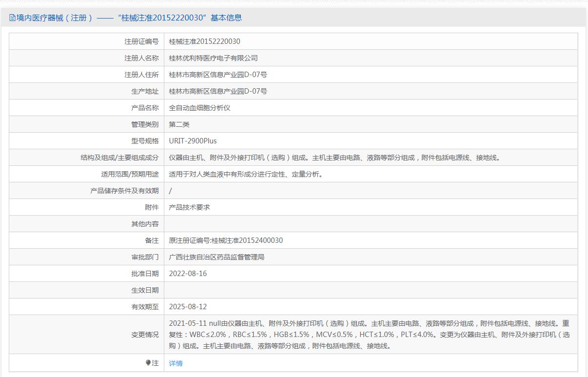Click approval date 2022-08-16
588x377 pixels.
coord(188,274)
